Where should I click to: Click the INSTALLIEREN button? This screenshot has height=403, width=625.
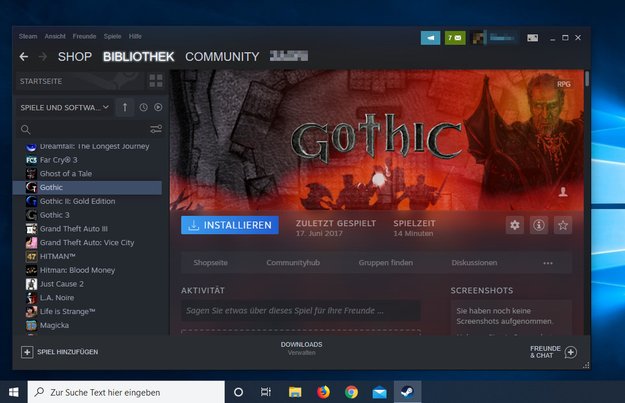pos(230,225)
